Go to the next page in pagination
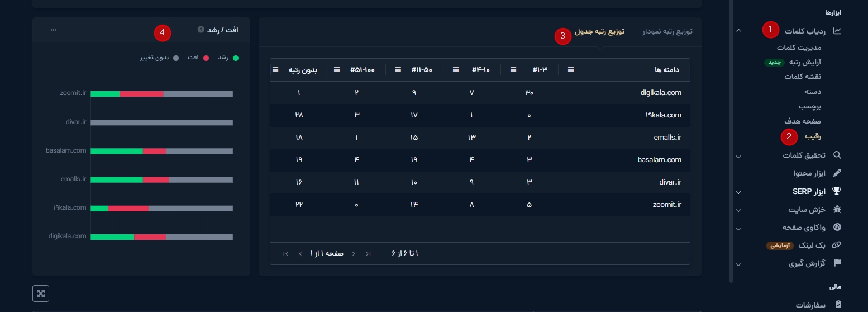The image size is (868, 312). pos(301,254)
